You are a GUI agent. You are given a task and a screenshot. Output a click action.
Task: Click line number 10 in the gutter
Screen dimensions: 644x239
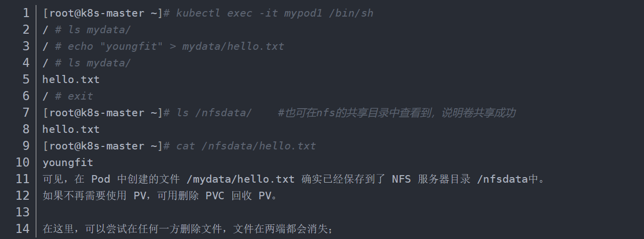pos(23,163)
